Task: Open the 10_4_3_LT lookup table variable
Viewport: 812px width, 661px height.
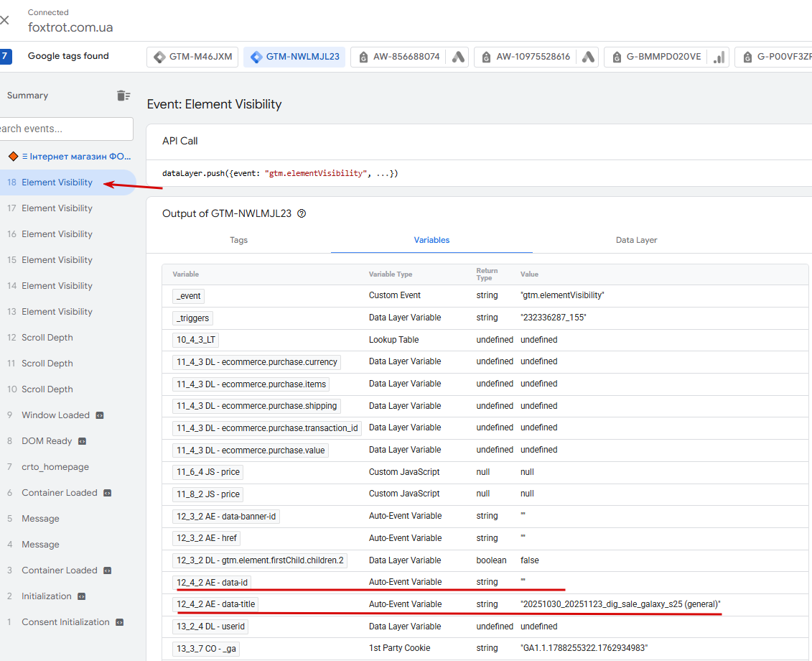Action: [x=196, y=340]
